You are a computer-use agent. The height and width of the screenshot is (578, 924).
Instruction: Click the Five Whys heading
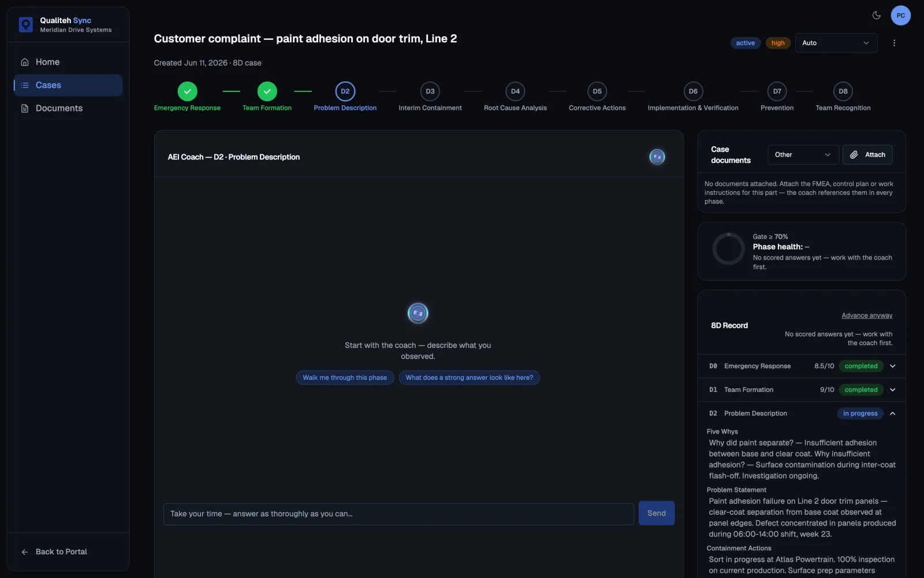coord(722,432)
